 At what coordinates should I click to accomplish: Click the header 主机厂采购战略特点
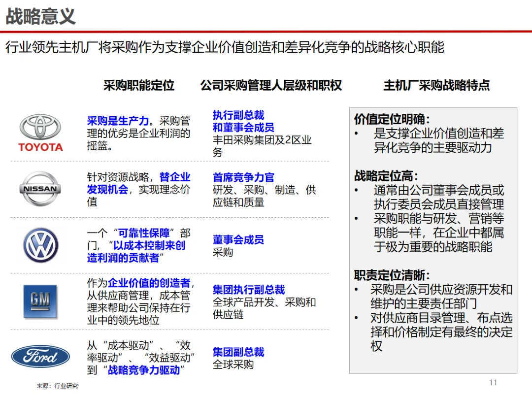coord(436,85)
